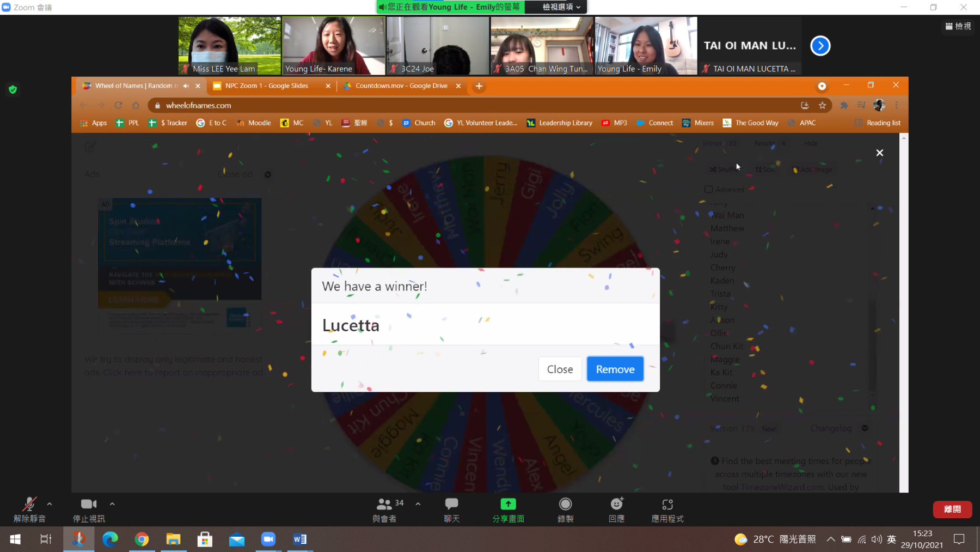
Task: Select TAI OI MAN LUCETTA participant tile
Action: 750,46
